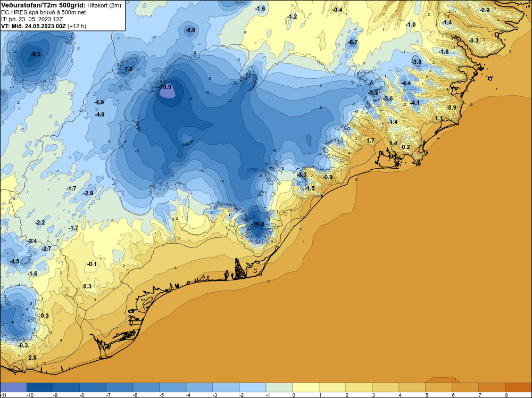This screenshot has height=398, width=532.
Task: Click the -3.8 temperature label
Action: click(x=417, y=62)
